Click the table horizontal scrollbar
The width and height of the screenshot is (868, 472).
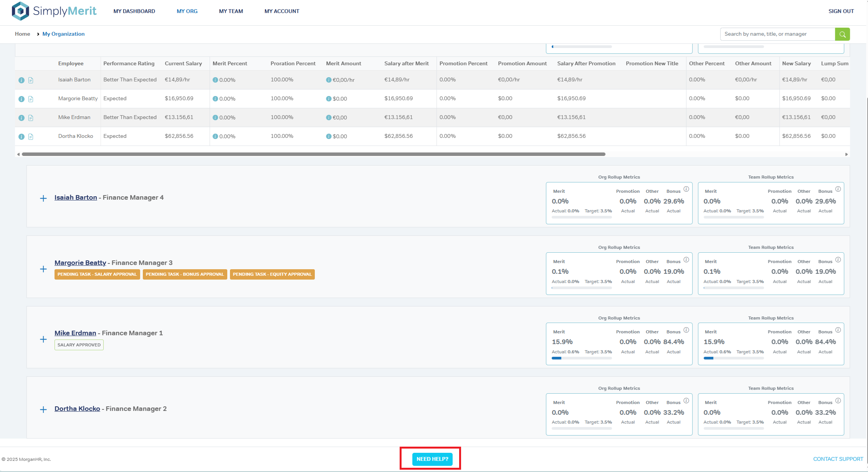point(313,154)
